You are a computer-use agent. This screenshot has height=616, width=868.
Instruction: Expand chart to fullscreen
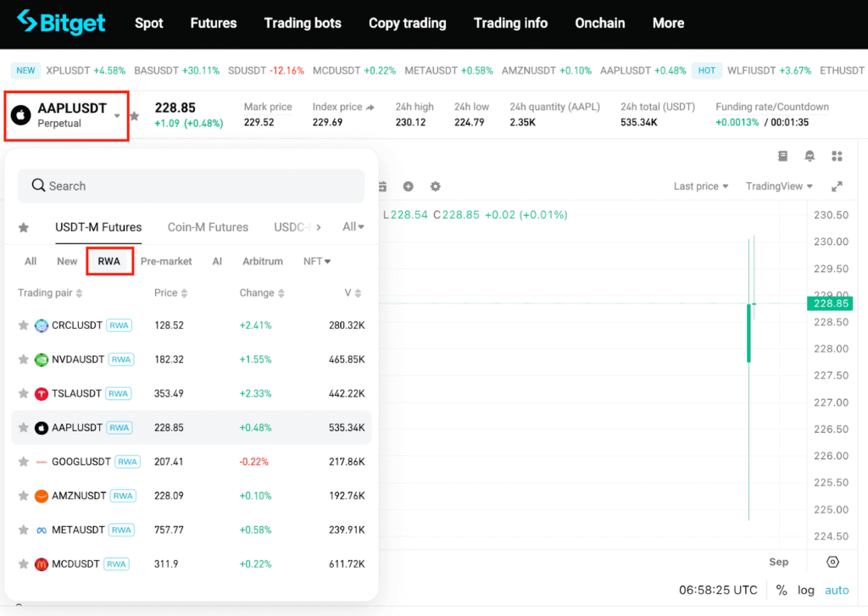coord(837,186)
